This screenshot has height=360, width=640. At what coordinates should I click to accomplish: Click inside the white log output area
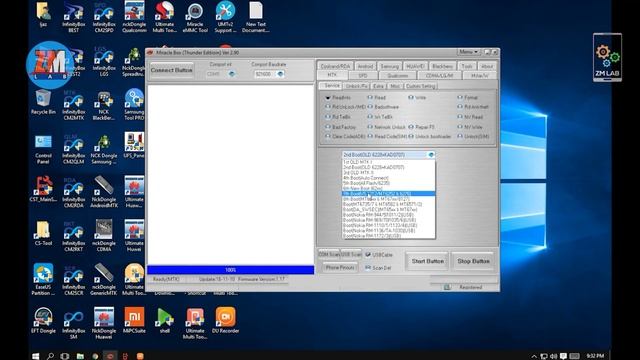pyautogui.click(x=231, y=174)
